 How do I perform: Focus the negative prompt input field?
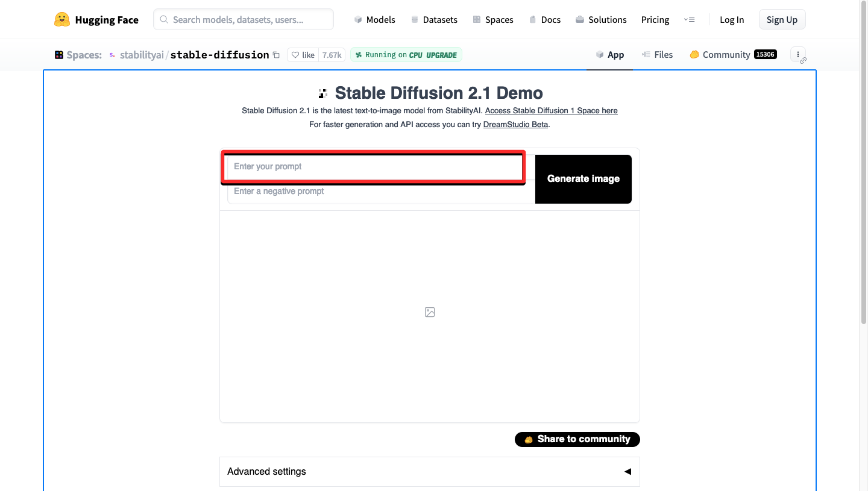[x=380, y=192]
